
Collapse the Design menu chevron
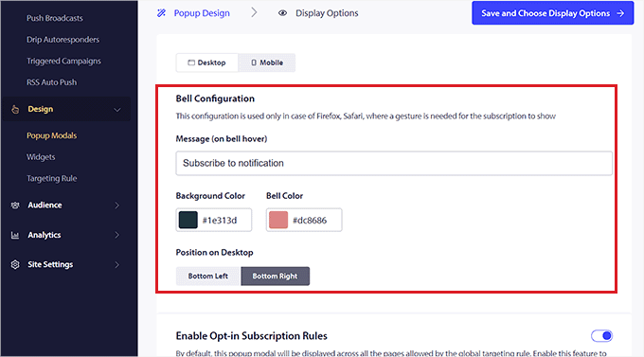[117, 110]
